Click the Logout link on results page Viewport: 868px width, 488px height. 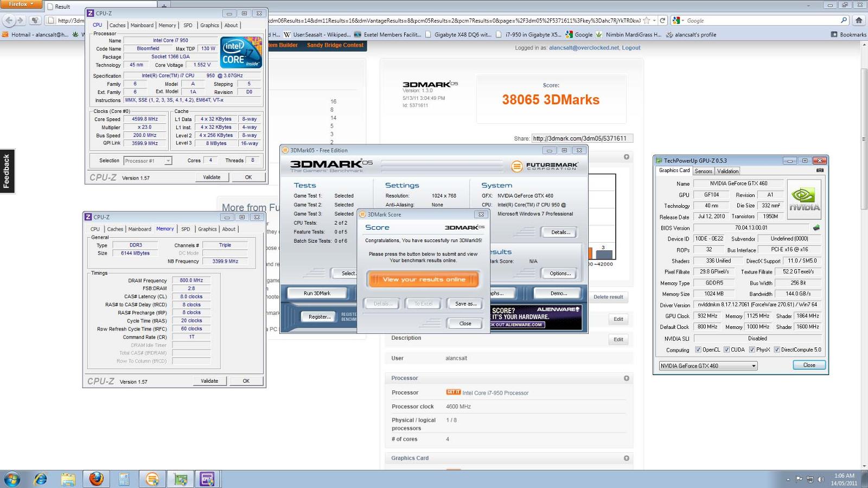pos(631,48)
